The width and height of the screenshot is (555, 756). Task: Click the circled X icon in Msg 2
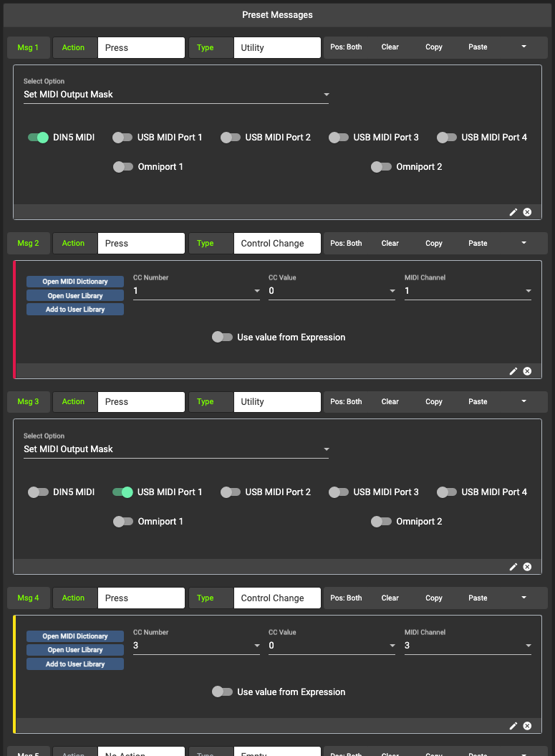point(527,371)
